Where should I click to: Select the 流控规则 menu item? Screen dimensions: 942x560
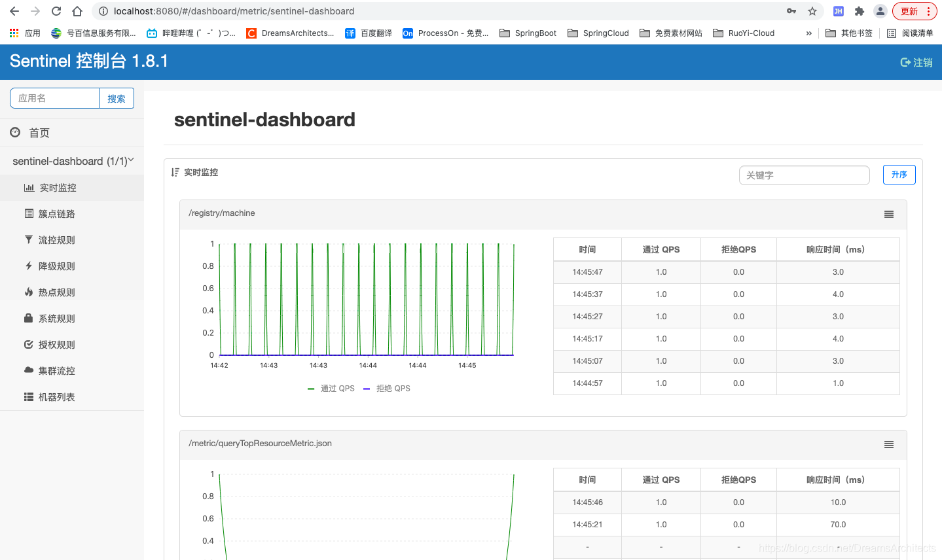(x=72, y=240)
